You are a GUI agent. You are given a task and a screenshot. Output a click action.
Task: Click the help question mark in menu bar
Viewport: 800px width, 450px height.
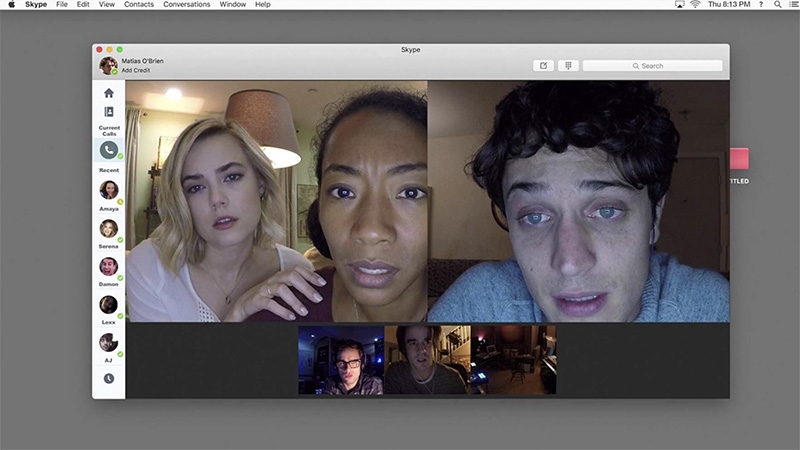coord(761,4)
